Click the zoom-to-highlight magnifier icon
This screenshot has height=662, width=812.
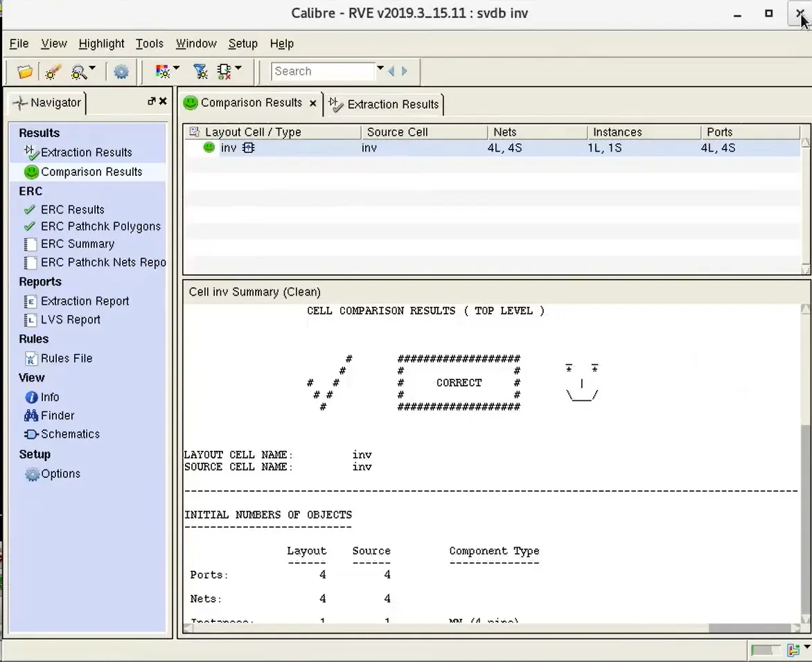coord(79,71)
